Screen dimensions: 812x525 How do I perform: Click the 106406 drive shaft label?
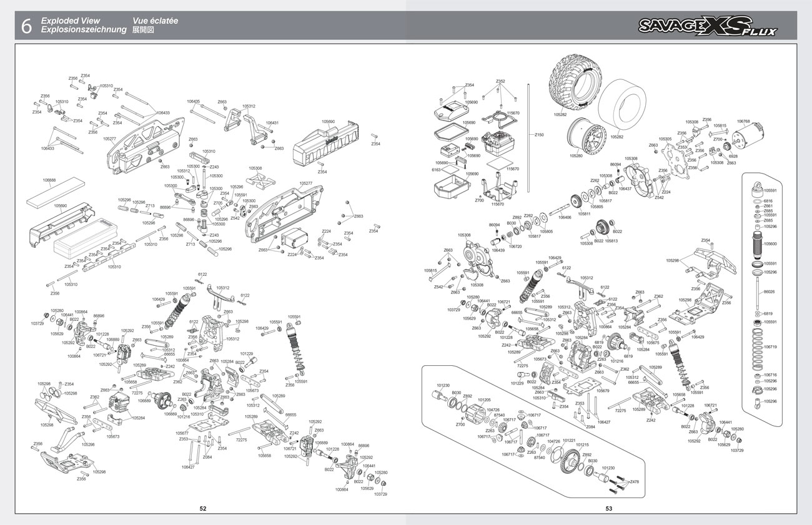[565, 217]
